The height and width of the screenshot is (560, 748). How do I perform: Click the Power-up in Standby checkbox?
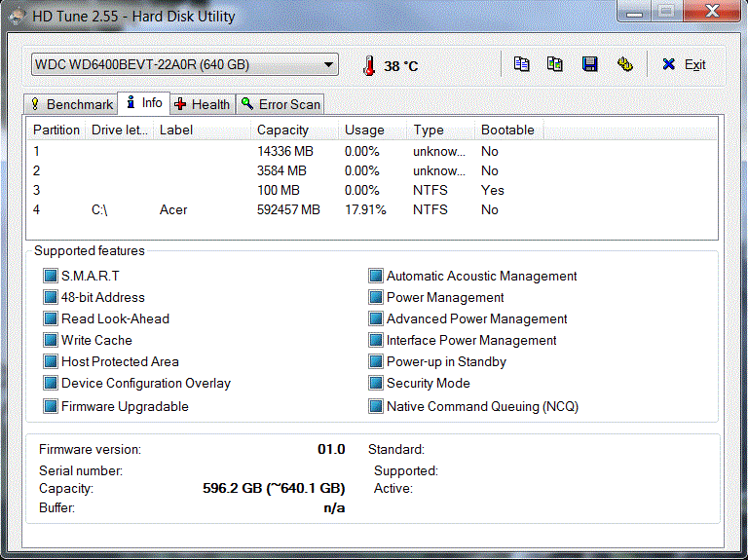click(x=375, y=361)
